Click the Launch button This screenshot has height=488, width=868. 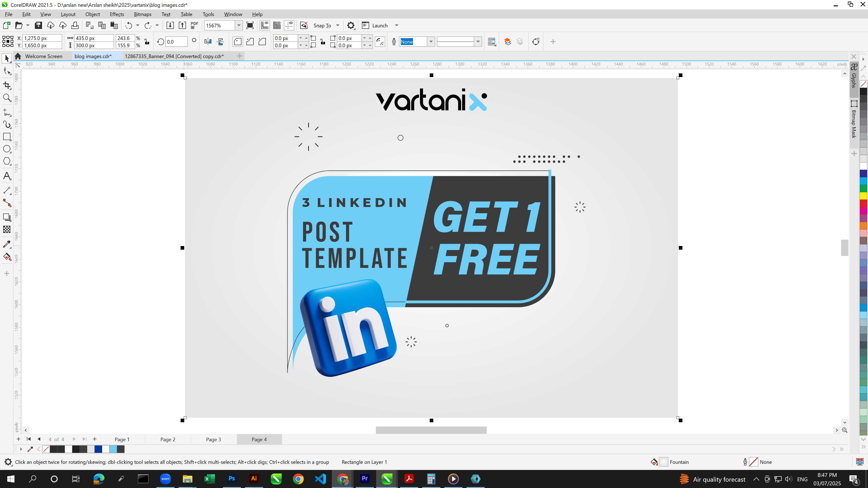tap(375, 25)
